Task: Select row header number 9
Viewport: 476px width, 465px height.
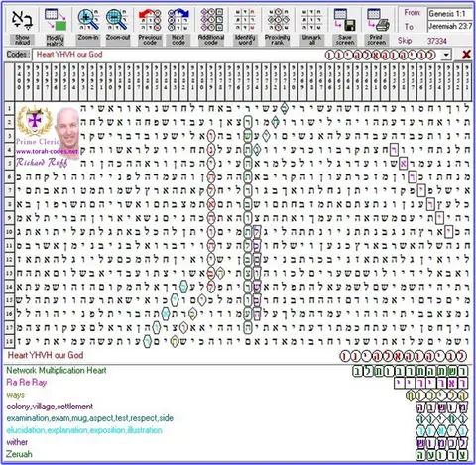Action: pos(9,218)
